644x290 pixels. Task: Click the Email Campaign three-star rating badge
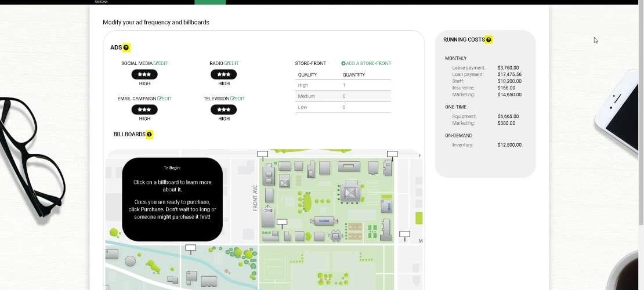click(144, 110)
